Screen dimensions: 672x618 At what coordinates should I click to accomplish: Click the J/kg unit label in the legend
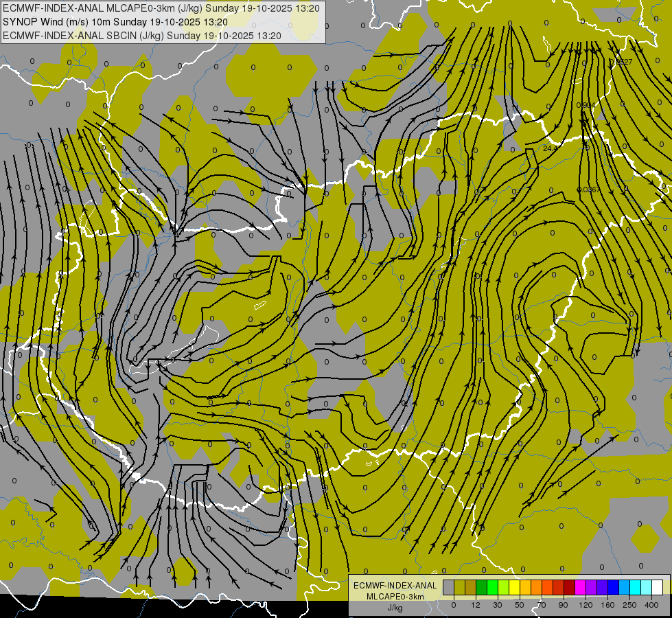[395, 608]
